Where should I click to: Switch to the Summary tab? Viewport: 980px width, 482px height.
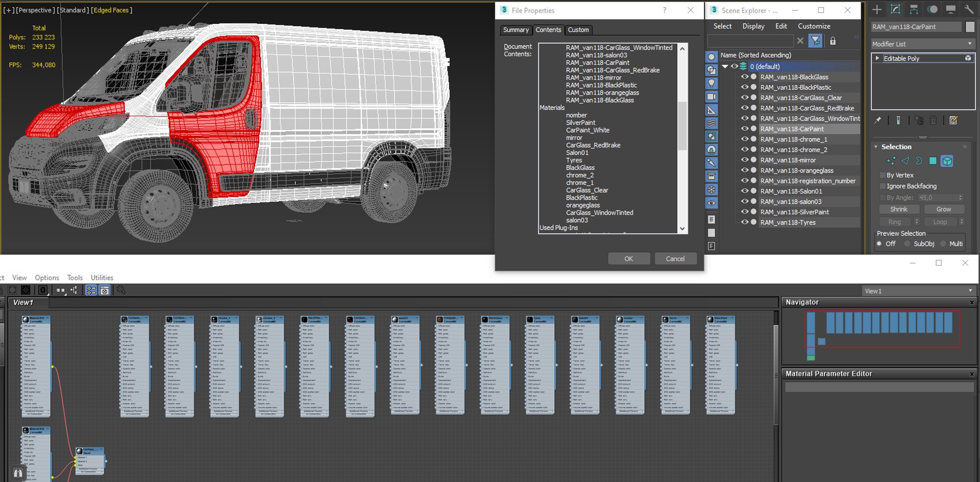click(516, 30)
